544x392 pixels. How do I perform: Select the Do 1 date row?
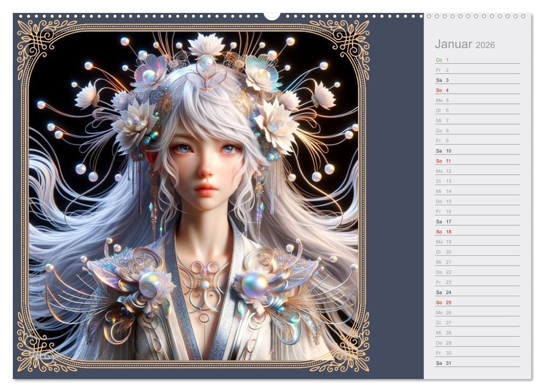(x=477, y=60)
